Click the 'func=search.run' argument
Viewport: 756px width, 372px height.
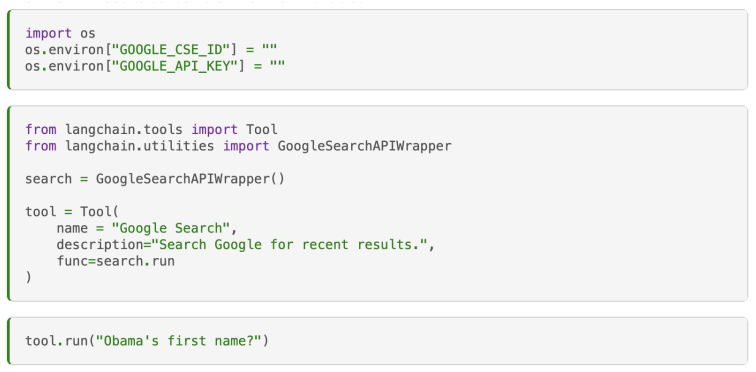tap(116, 261)
